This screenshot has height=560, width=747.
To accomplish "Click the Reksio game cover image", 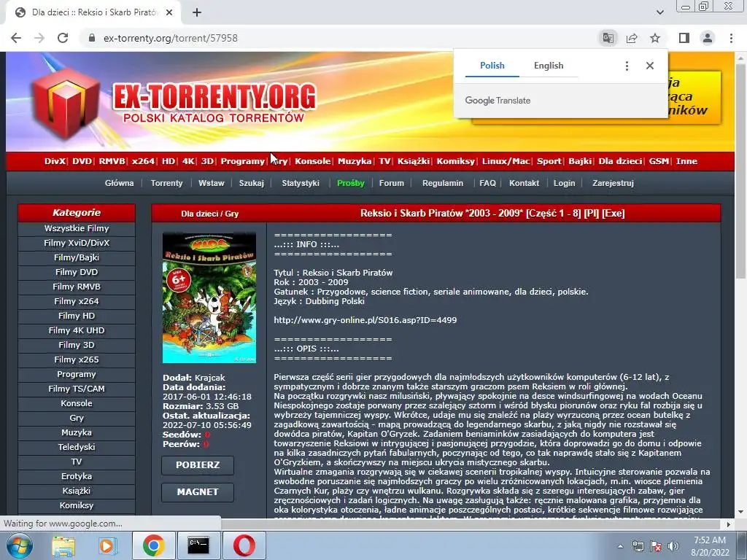I will (209, 297).
